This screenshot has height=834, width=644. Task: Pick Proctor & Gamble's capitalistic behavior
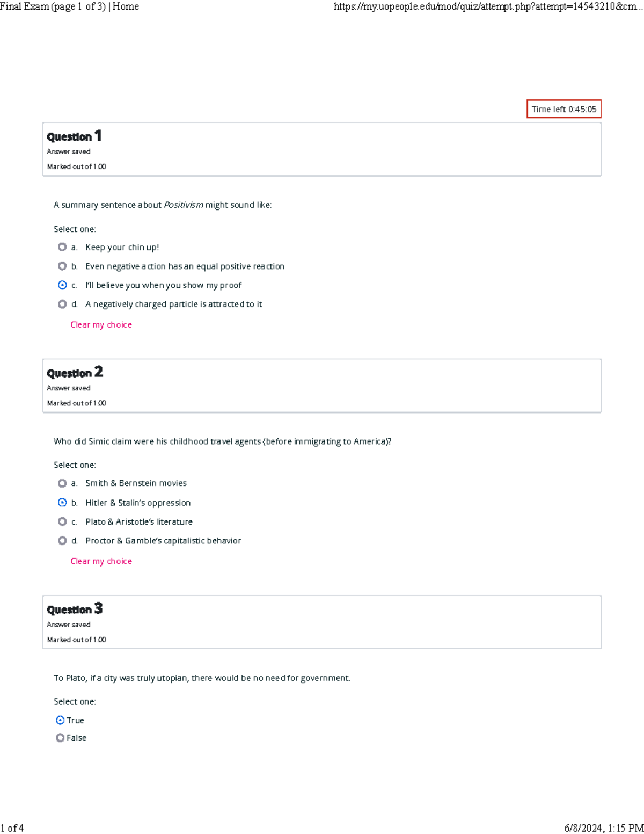point(62,541)
